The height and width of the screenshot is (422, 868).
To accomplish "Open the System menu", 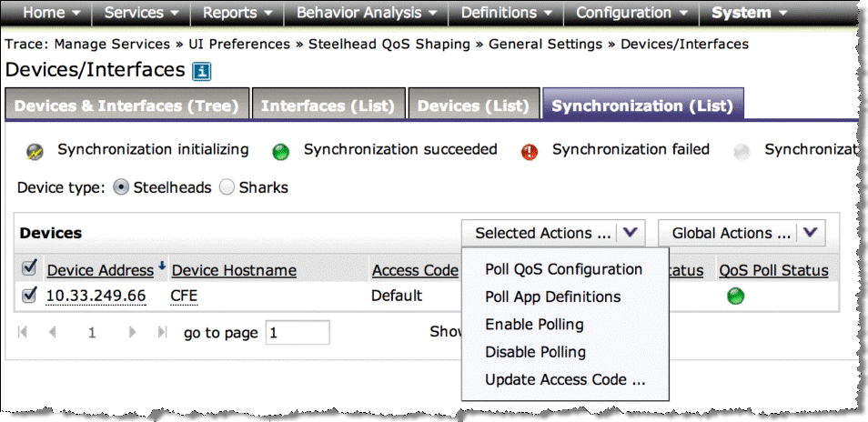I will tap(749, 13).
